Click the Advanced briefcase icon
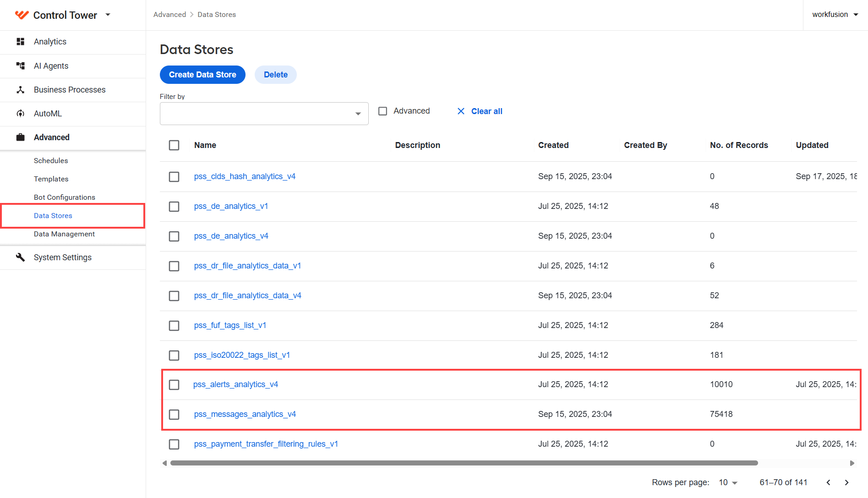 pyautogui.click(x=20, y=137)
